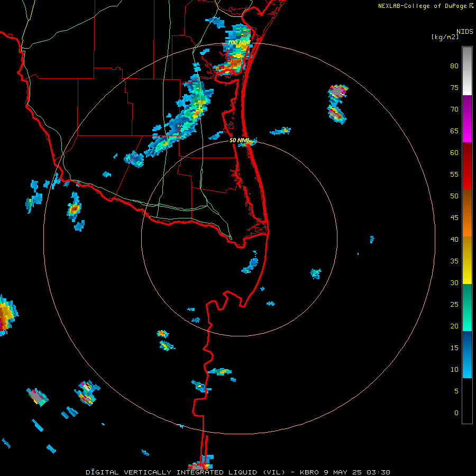Viewport: 476px width, 476px height.
Task: Click the KBRO station identifier in caption
Action: [x=309, y=472]
